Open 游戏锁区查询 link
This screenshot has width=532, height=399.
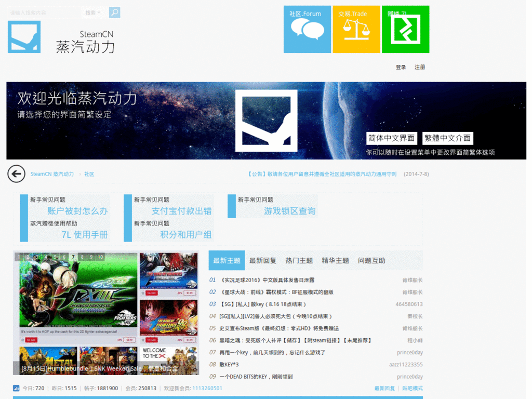tap(290, 211)
